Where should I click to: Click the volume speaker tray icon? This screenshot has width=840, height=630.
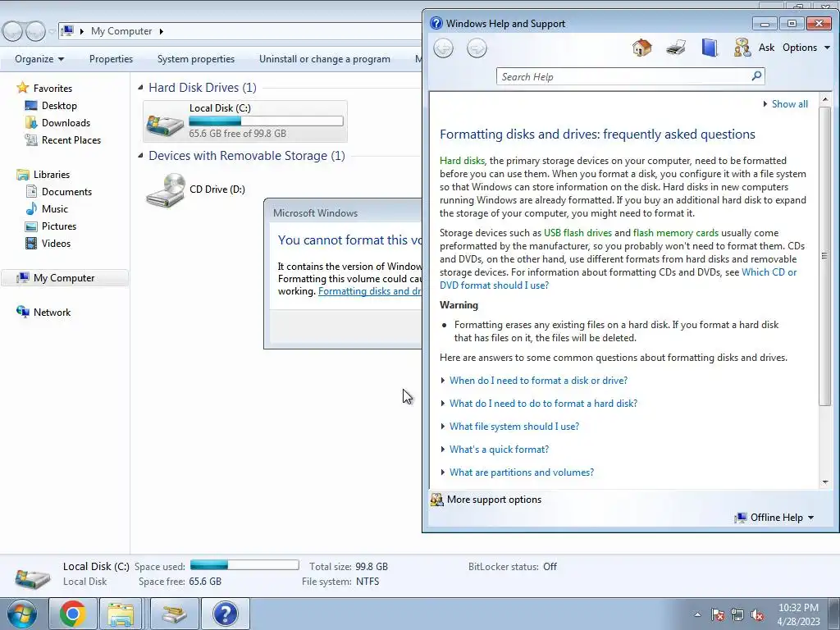[757, 614]
